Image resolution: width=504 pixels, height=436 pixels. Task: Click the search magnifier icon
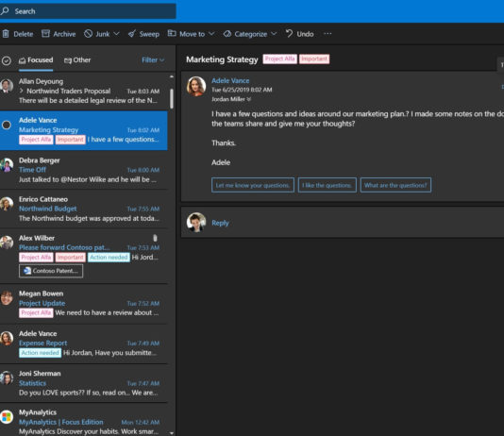coord(5,11)
